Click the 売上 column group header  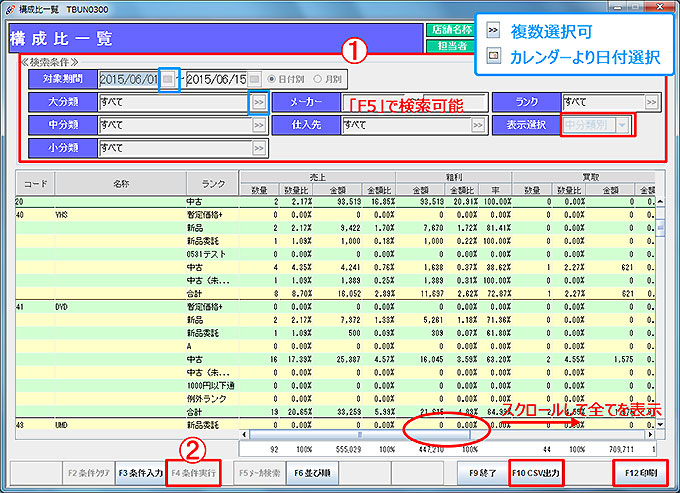[x=317, y=177]
